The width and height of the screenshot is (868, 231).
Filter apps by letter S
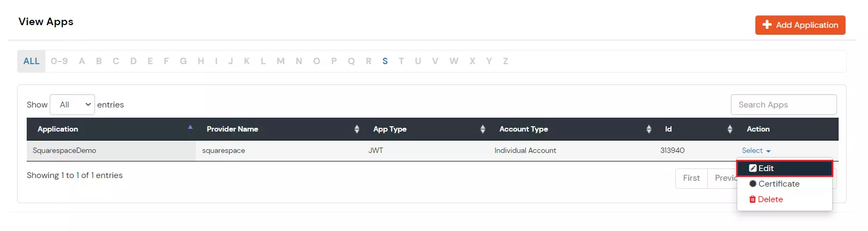385,61
